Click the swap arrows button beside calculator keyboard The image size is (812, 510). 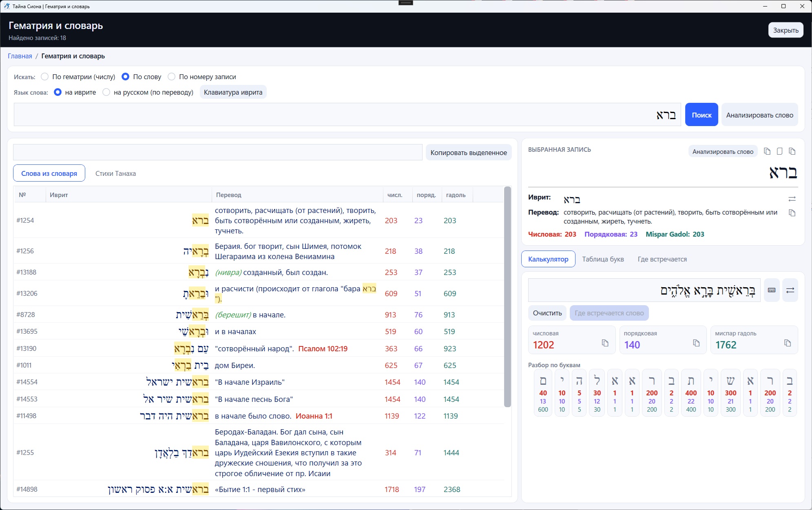[x=790, y=290]
